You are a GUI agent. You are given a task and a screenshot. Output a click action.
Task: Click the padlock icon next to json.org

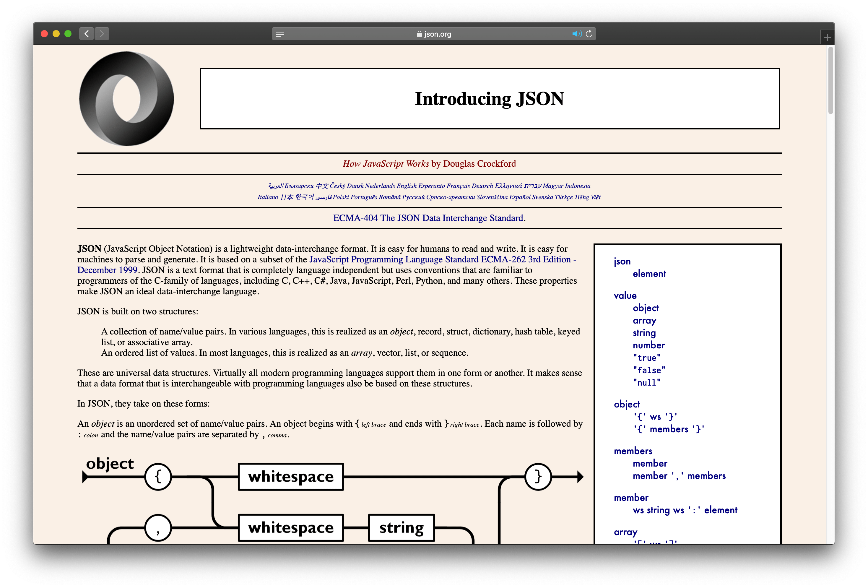(419, 34)
